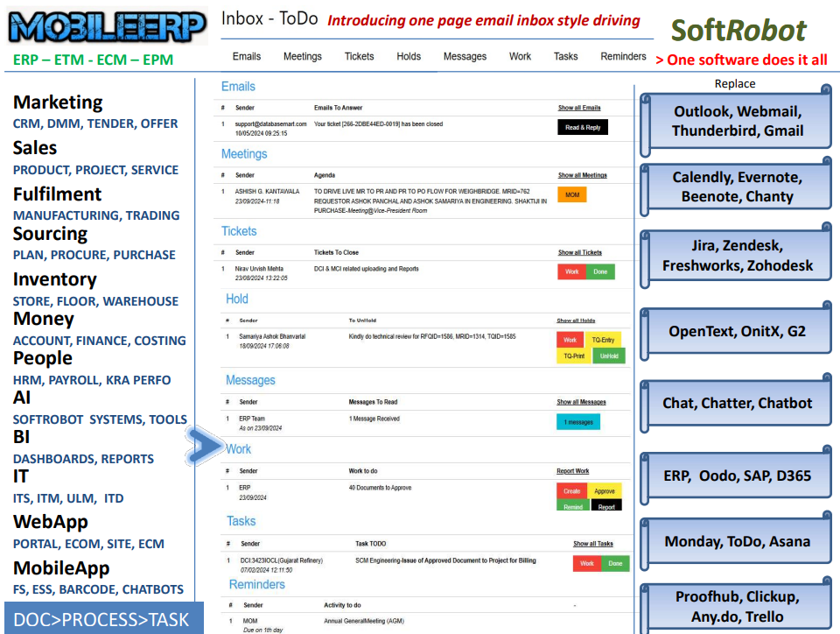Open the Show all Tasks link
Viewport: 840px width, 634px height.
(593, 544)
